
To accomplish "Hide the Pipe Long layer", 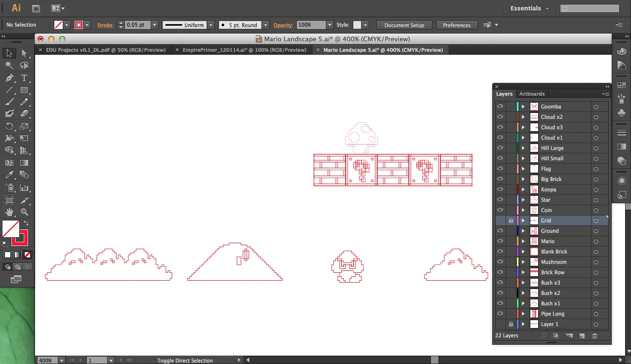I will (x=500, y=314).
